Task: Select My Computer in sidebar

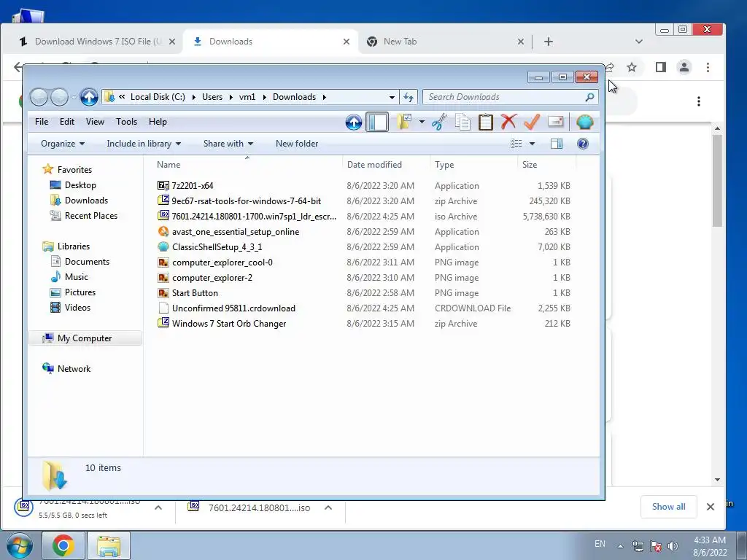Action: pos(85,338)
